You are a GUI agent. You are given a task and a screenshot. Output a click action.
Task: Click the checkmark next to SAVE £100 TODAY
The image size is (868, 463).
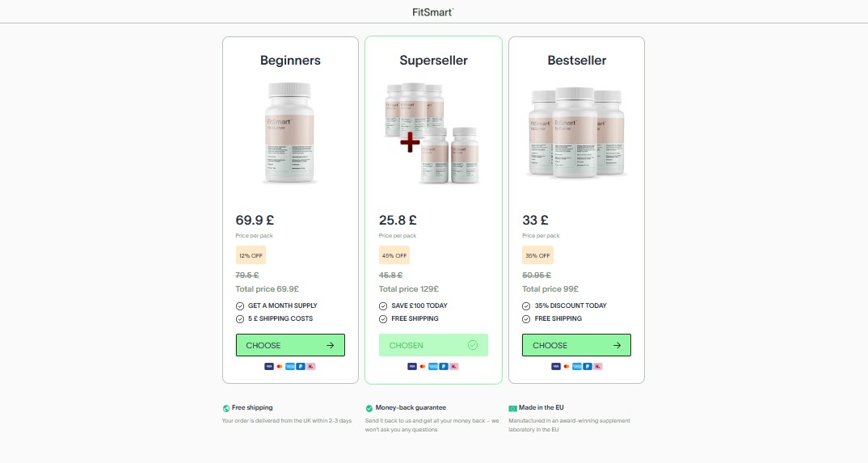tap(383, 306)
